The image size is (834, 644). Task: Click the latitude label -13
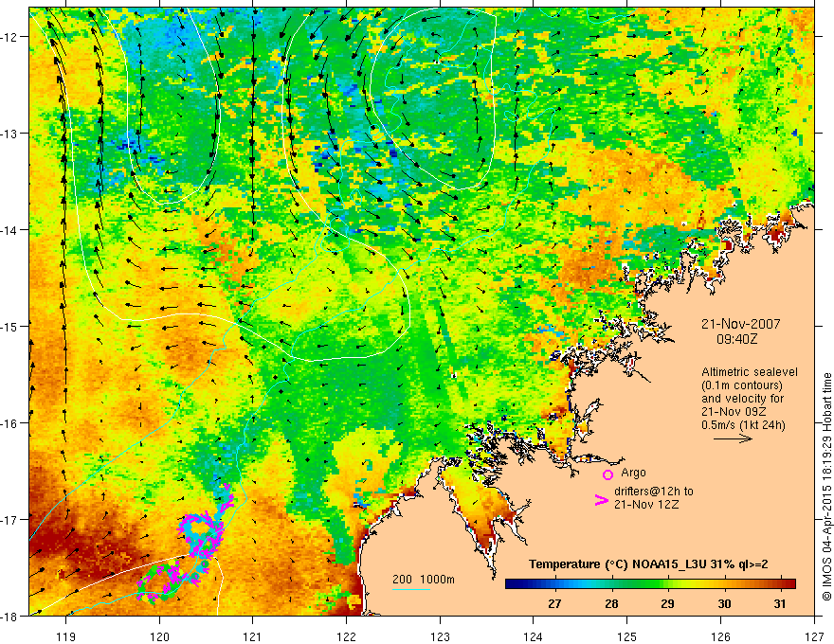click(10, 134)
